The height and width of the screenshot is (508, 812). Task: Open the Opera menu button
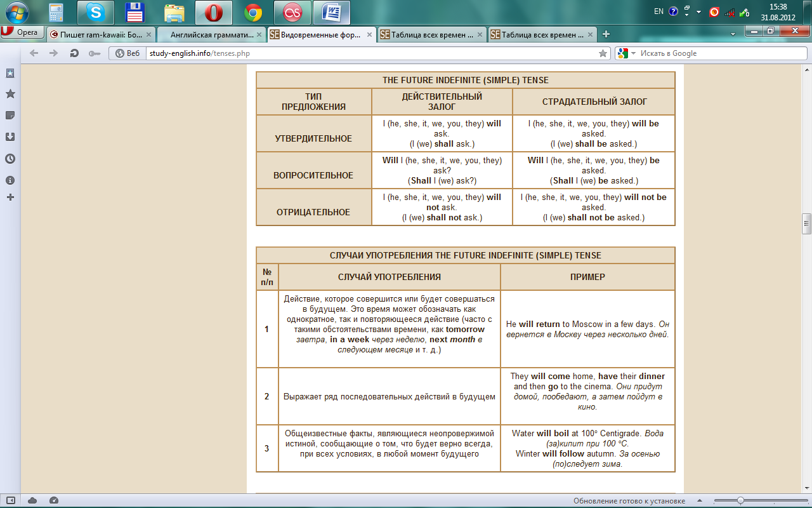point(22,32)
